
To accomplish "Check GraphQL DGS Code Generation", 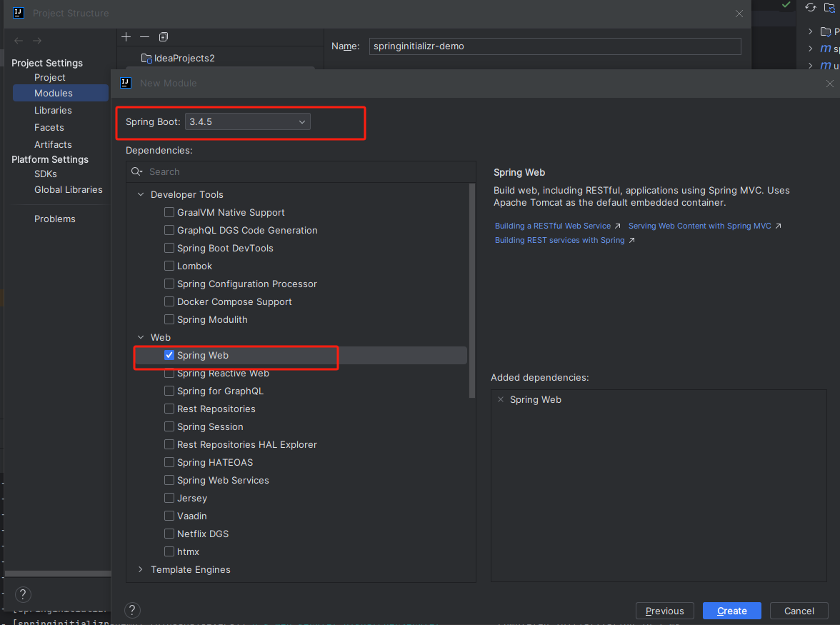I will (169, 230).
